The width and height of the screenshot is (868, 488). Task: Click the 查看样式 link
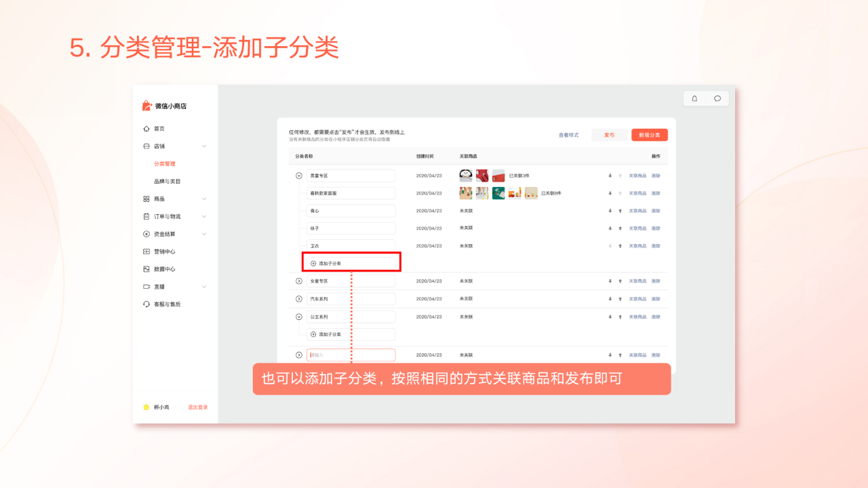pyautogui.click(x=569, y=135)
